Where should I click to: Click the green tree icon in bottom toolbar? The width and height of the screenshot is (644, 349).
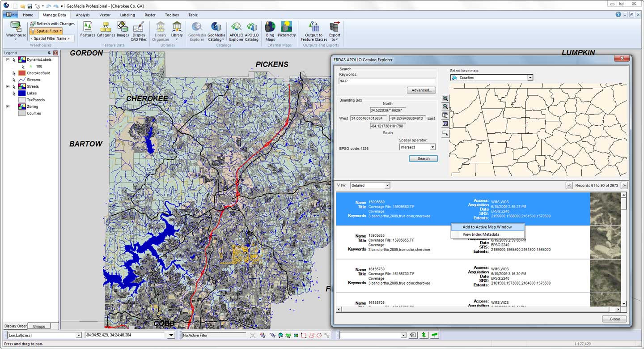[x=424, y=335]
